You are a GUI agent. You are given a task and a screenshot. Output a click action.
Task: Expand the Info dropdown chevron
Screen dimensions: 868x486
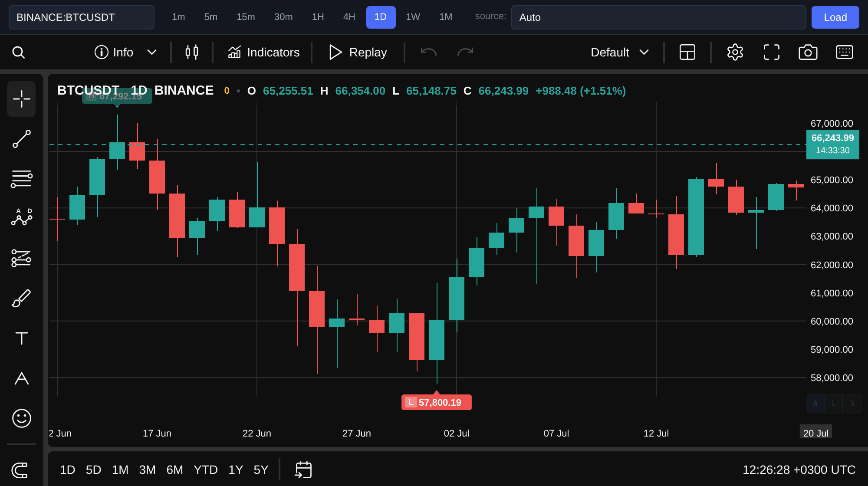(x=151, y=53)
